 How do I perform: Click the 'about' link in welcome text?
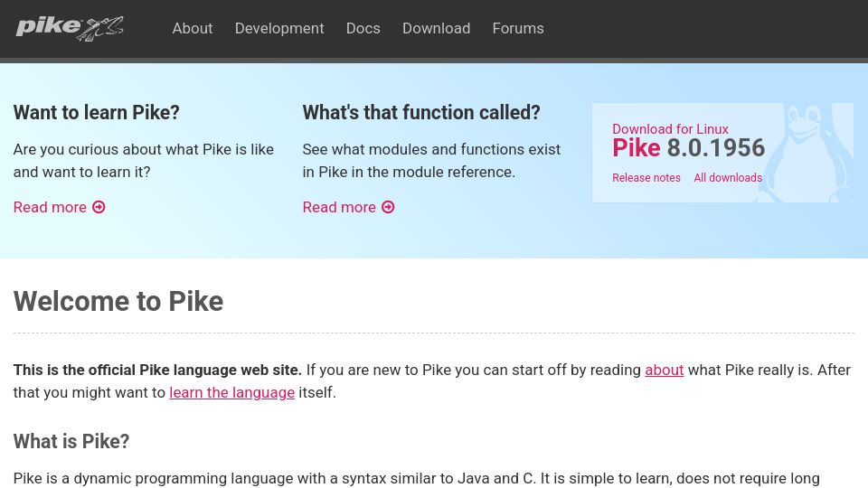point(665,370)
